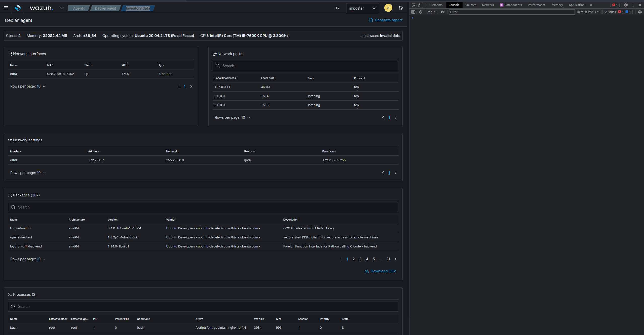Open the Rows per page dropdown under Packages

tap(28, 259)
